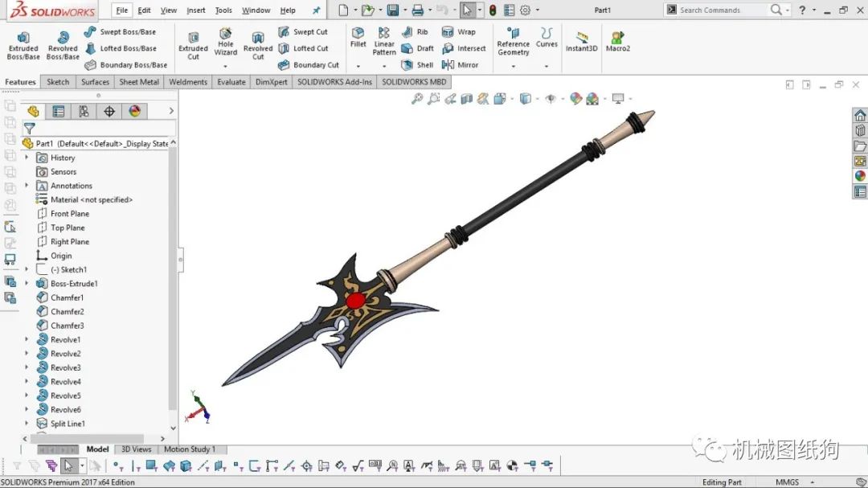Viewport: 868px width, 488px height.
Task: Toggle Instant3D mode
Action: tap(581, 42)
